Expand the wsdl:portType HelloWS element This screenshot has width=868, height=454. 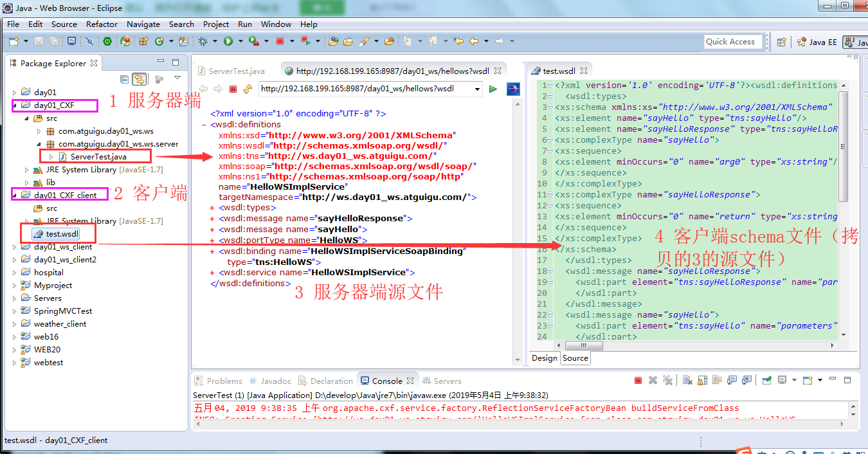212,241
